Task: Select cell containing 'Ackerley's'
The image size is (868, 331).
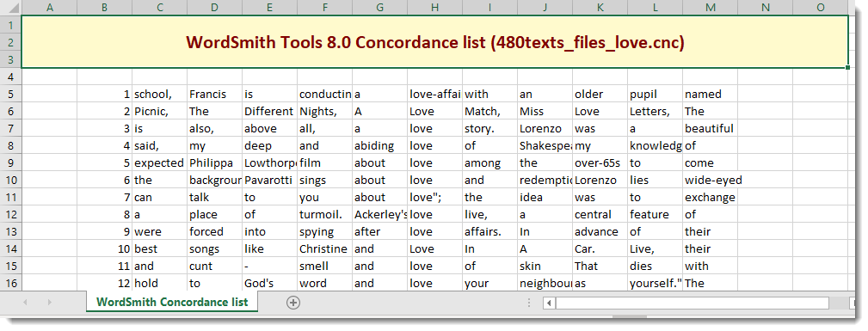Action: coord(379,214)
